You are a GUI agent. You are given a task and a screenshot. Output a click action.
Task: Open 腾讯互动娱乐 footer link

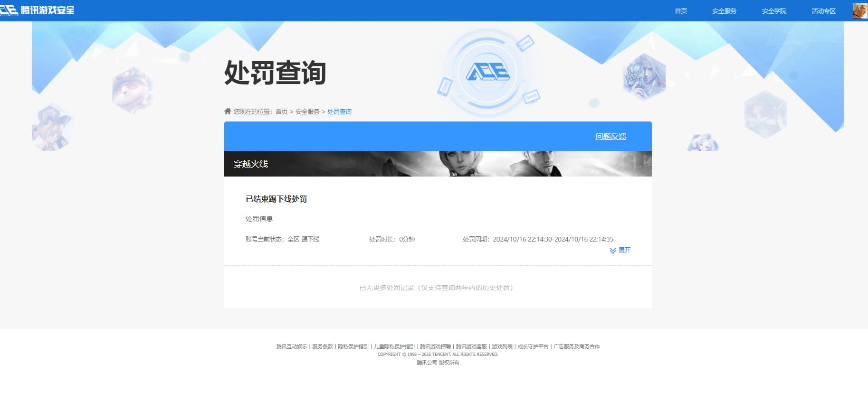pos(292,346)
